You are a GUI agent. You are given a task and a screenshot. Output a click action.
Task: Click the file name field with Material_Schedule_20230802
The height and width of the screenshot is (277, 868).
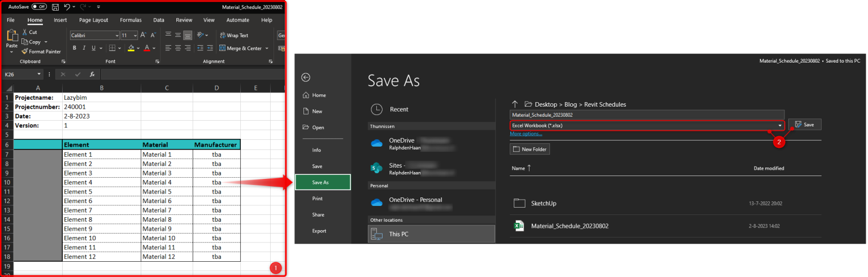647,115
